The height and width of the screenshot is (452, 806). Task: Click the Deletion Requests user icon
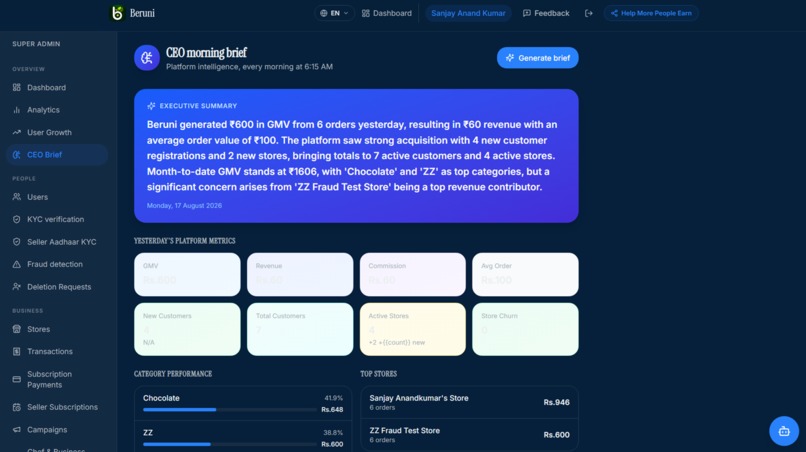pyautogui.click(x=16, y=287)
